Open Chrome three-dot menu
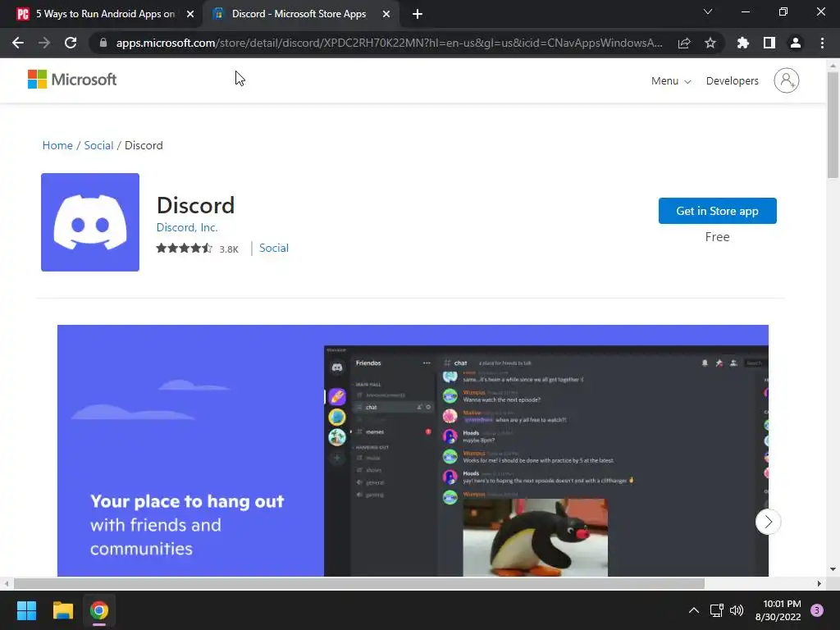 click(x=822, y=43)
